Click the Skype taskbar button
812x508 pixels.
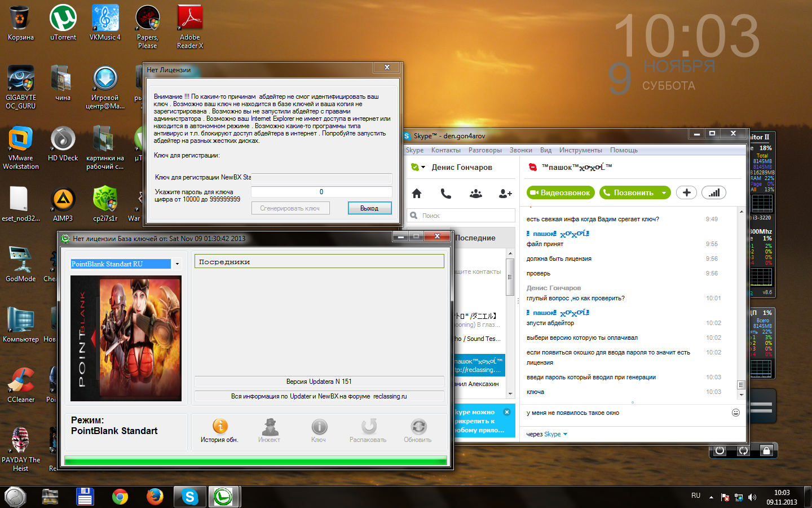[x=190, y=497]
